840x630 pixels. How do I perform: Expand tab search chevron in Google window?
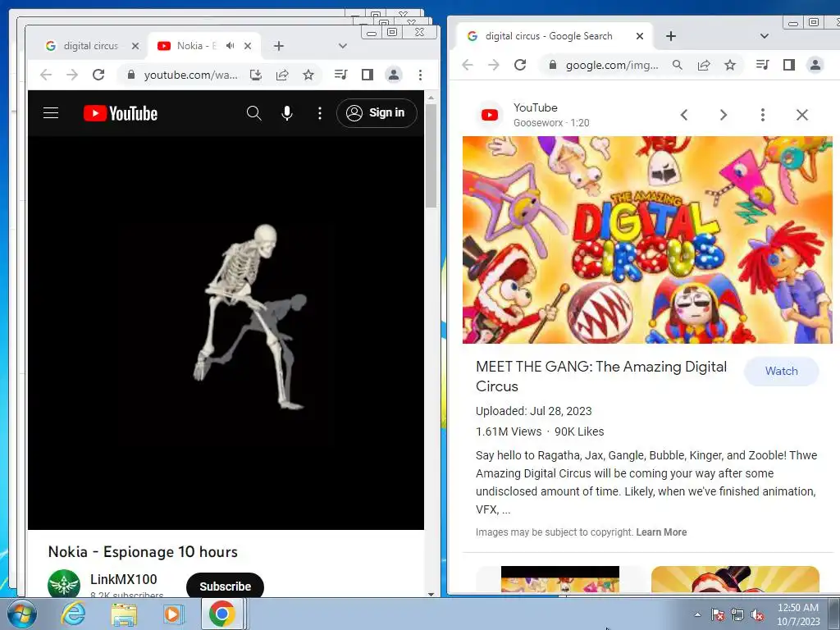(x=765, y=36)
